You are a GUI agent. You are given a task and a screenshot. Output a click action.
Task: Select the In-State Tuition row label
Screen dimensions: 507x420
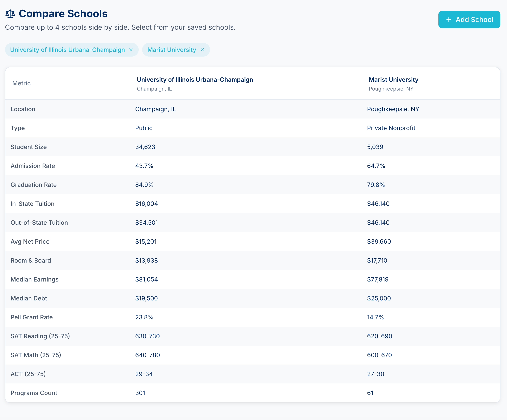coord(32,204)
